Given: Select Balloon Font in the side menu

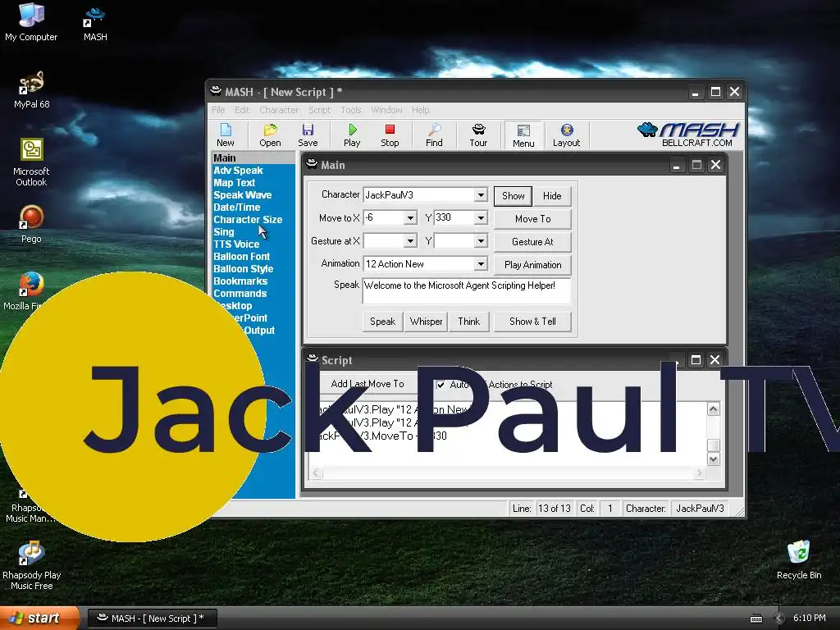Looking at the screenshot, I should (x=242, y=257).
